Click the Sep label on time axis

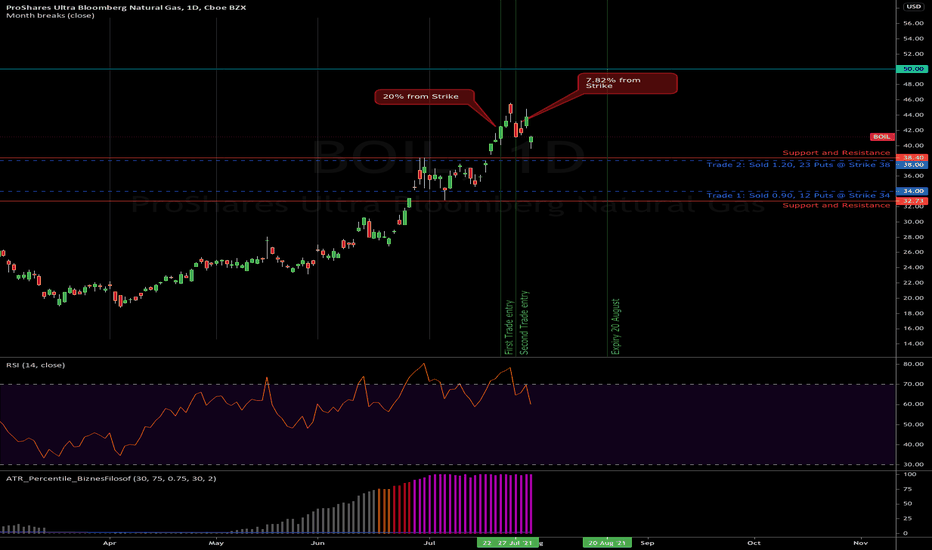(x=647, y=543)
